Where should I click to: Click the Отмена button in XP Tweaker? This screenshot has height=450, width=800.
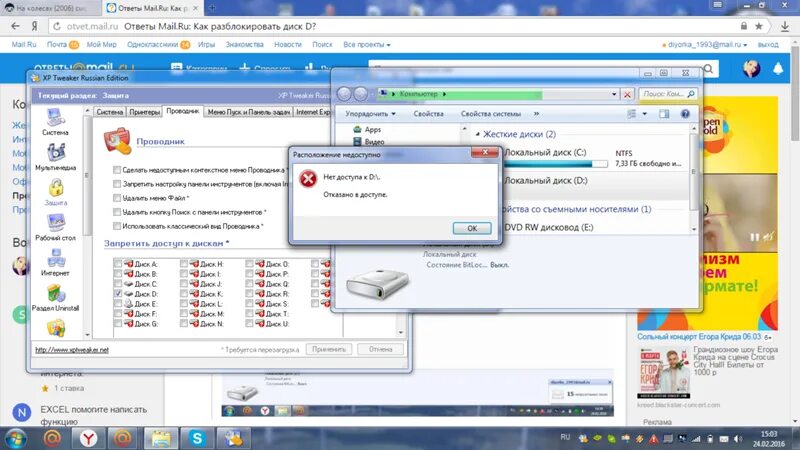click(381, 349)
